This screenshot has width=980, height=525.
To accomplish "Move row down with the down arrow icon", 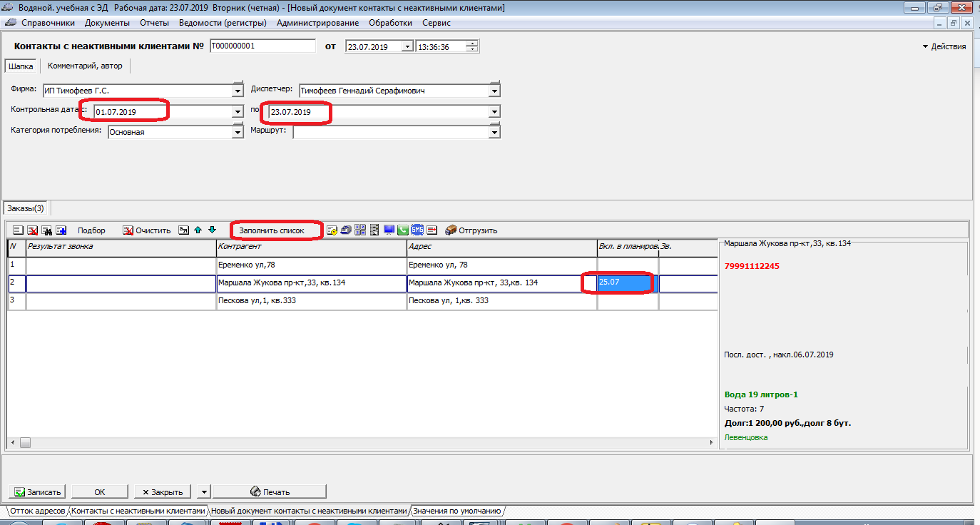I will point(212,230).
